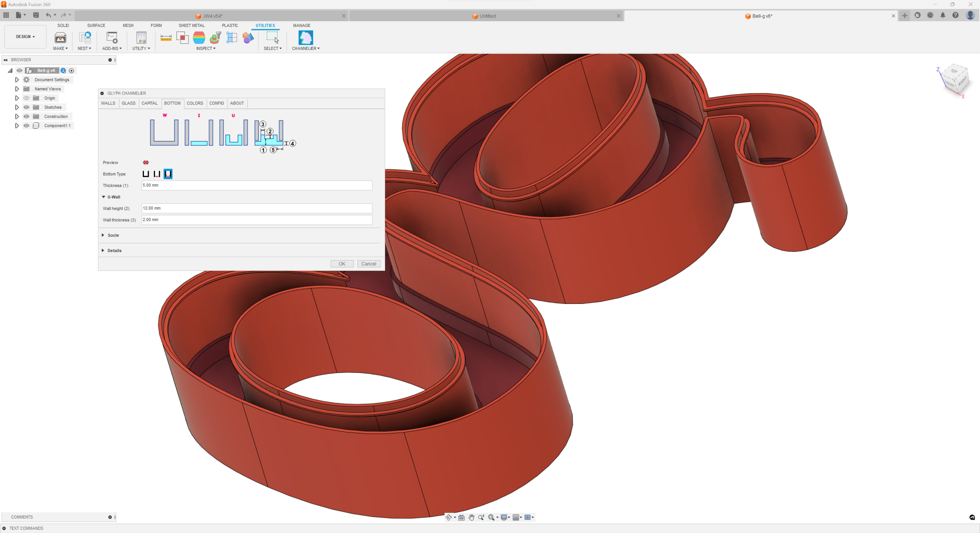Click the 3D Print Make icon
Image resolution: width=980 pixels, height=533 pixels.
pyautogui.click(x=60, y=38)
